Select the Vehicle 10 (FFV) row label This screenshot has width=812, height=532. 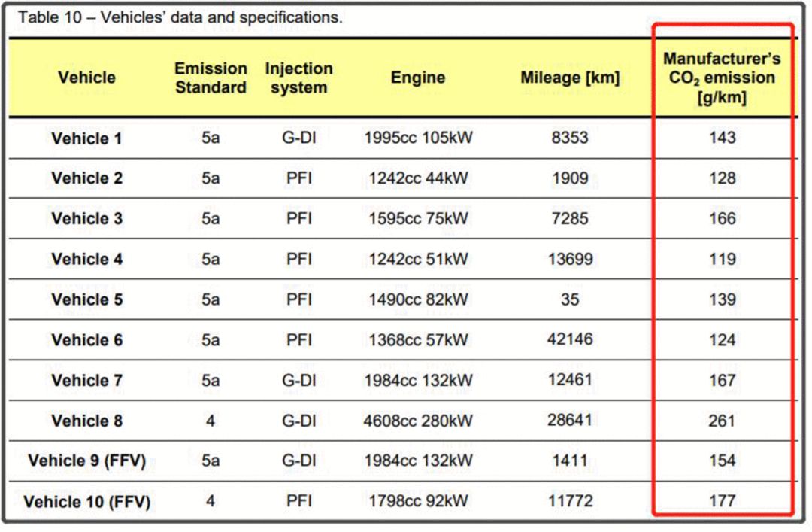pyautogui.click(x=86, y=501)
